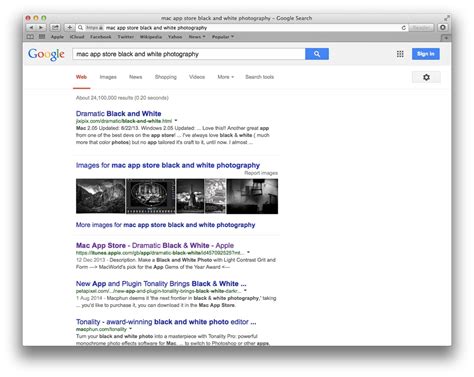Image resolution: width=474 pixels, height=377 pixels.
Task: Open the Wikipedia bookmark
Action: click(x=151, y=37)
